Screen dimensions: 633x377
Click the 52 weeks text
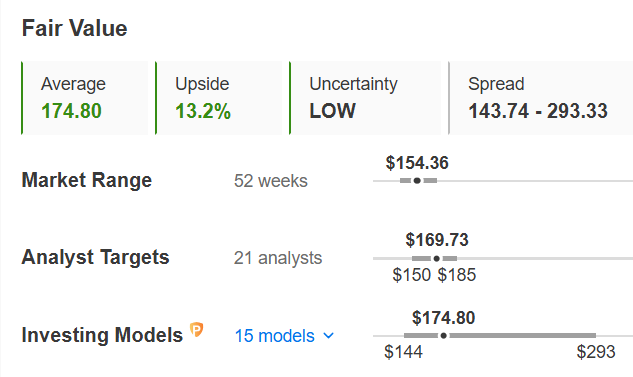click(271, 181)
